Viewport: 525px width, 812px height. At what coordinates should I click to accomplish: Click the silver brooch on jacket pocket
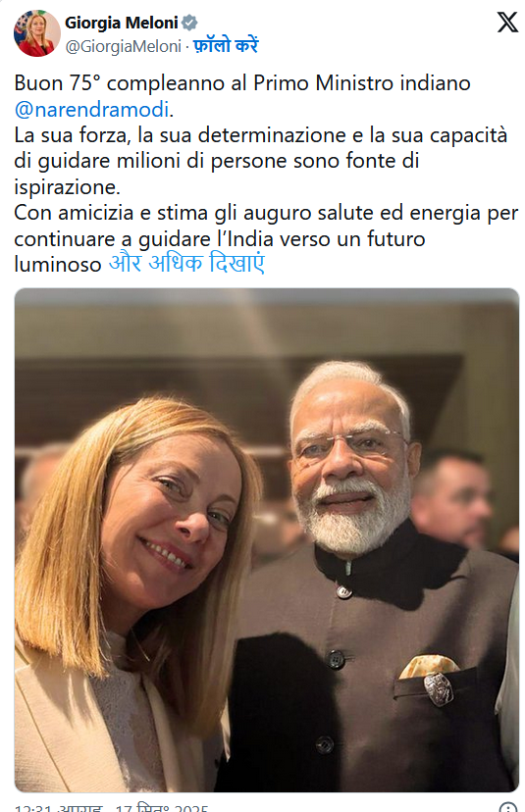pyautogui.click(x=439, y=689)
